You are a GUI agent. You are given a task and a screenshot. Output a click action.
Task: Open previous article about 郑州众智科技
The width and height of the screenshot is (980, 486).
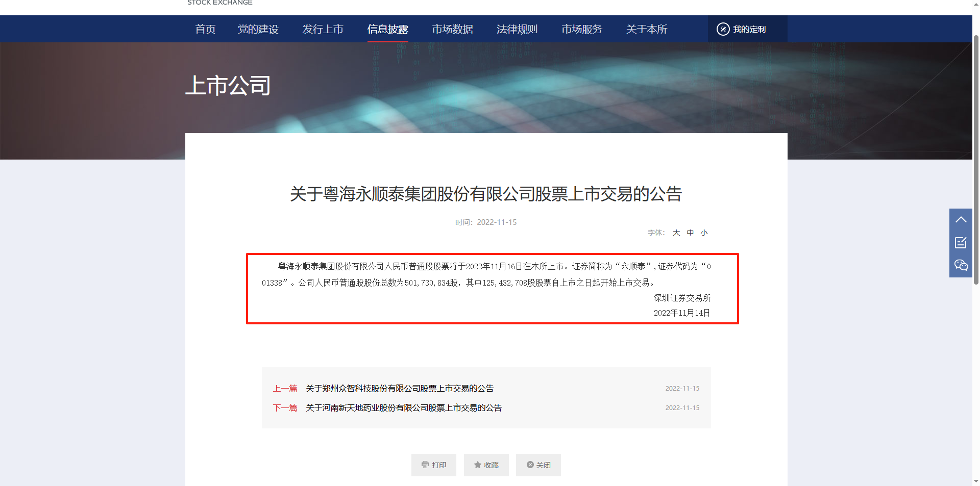tap(400, 389)
